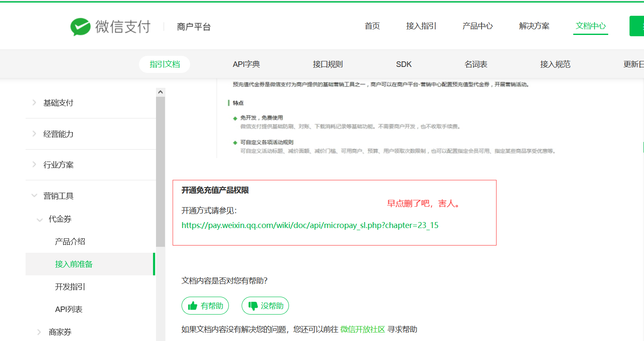This screenshot has width=644, height=341.
Task: Open 开发指引 in the sidebar
Action: (70, 287)
